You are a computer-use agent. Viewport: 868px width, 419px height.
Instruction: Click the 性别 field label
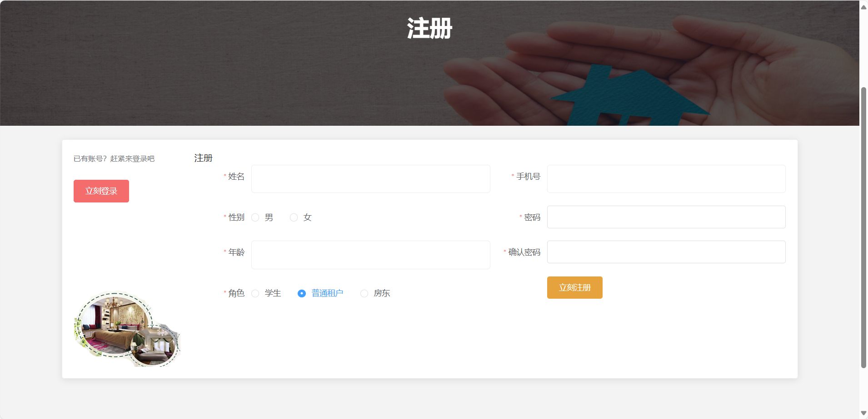(236, 217)
